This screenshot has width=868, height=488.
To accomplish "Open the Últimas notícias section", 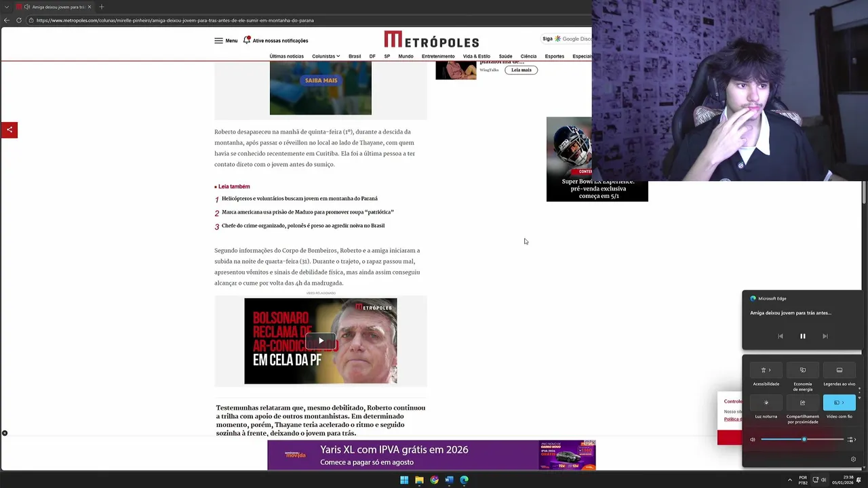I will (x=286, y=56).
